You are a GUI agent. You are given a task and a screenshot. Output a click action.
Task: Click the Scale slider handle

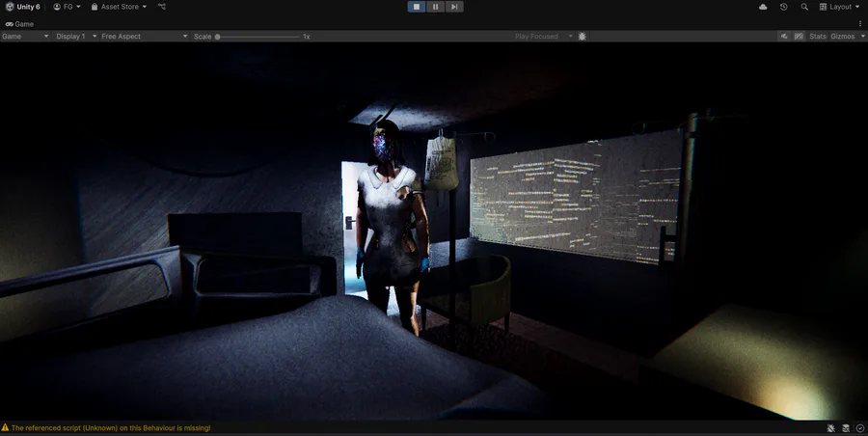218,37
